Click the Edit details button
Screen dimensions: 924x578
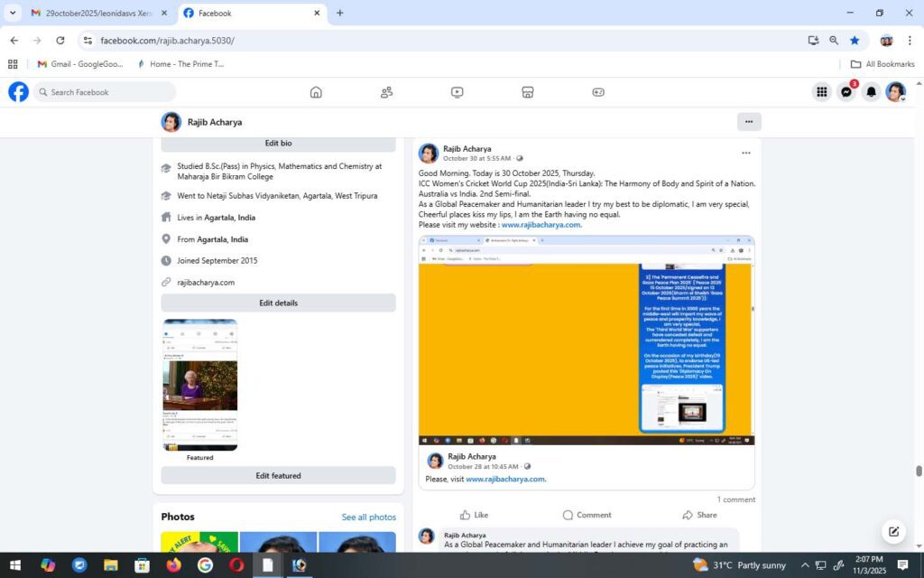coord(278,303)
